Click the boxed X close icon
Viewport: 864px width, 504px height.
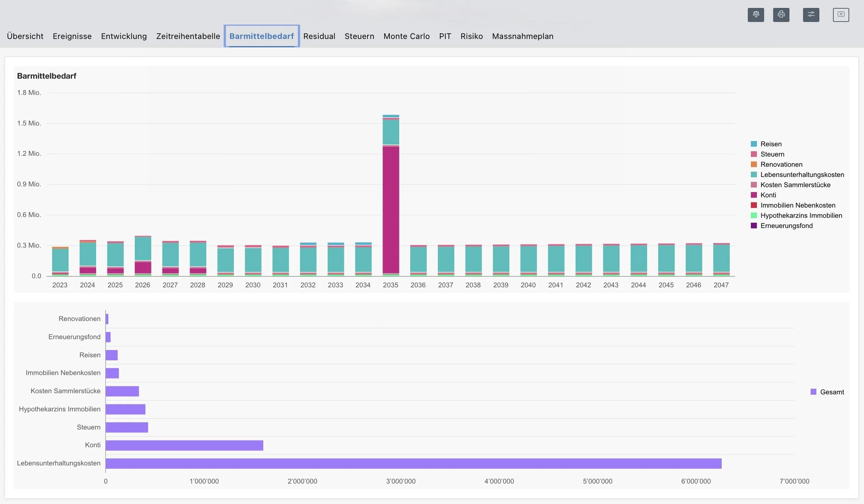[x=841, y=15]
